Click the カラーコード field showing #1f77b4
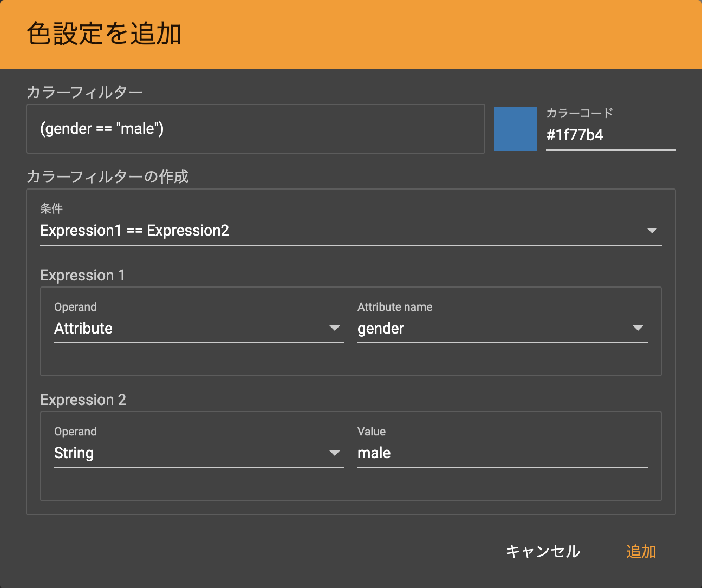Image resolution: width=702 pixels, height=588 pixels. 610,135
